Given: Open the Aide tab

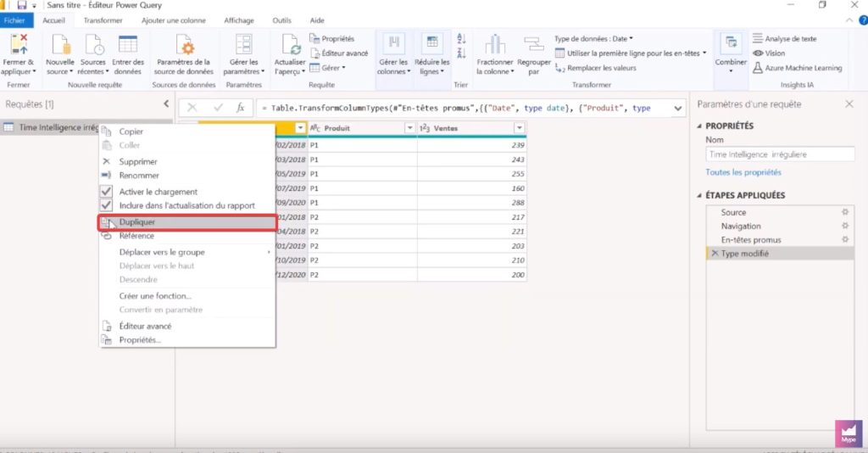Looking at the screenshot, I should click(317, 20).
